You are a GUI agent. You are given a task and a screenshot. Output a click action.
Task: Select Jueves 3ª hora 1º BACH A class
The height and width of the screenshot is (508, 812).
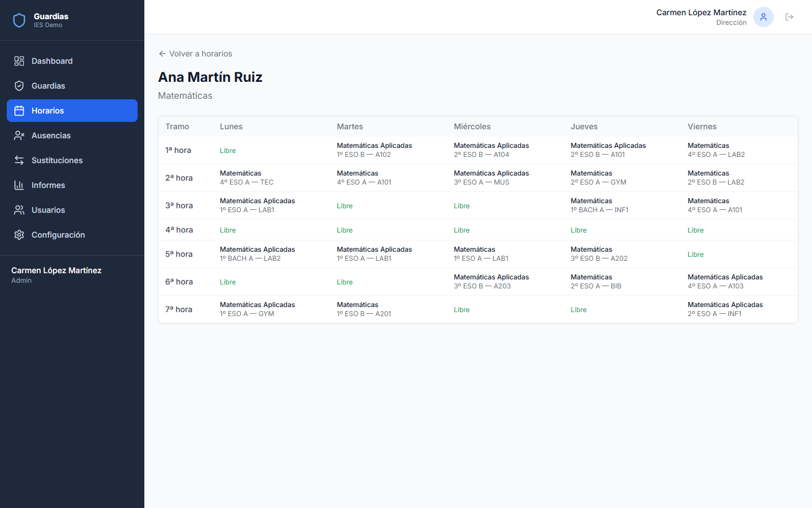click(599, 205)
